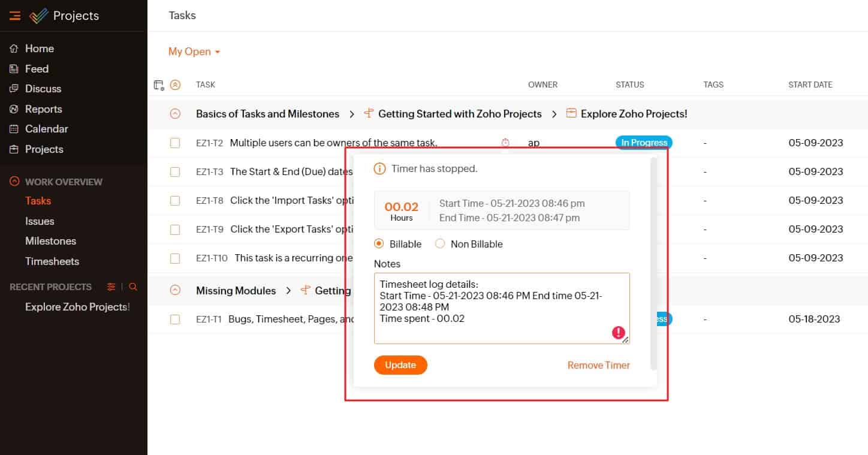The width and height of the screenshot is (868, 455).
Task: Collapse the Missing Modules group
Action: click(175, 290)
